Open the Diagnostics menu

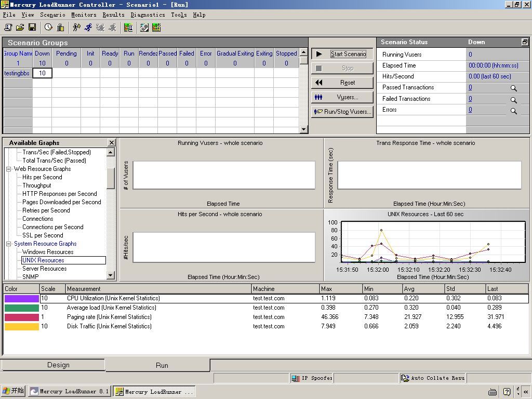(148, 15)
